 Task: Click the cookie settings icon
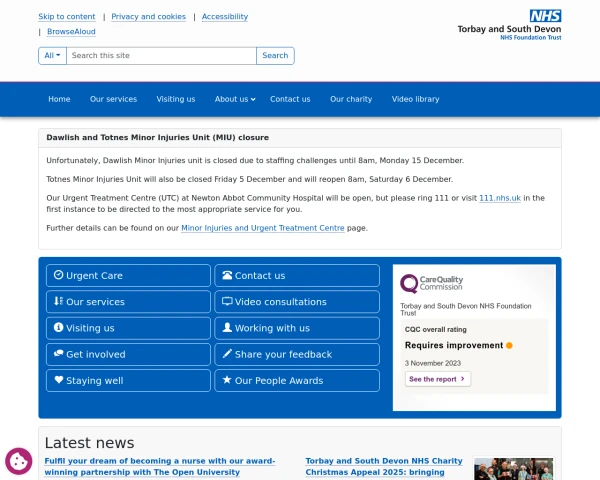[18, 460]
